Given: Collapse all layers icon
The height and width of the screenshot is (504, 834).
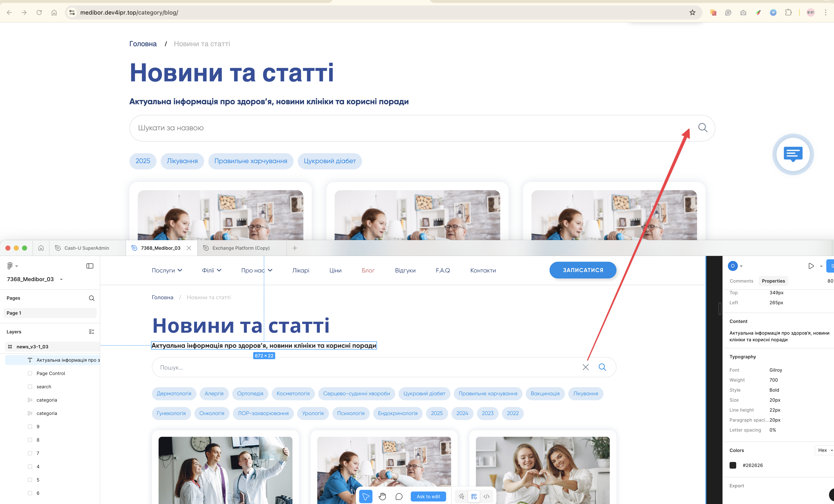Looking at the screenshot, I should (91, 332).
